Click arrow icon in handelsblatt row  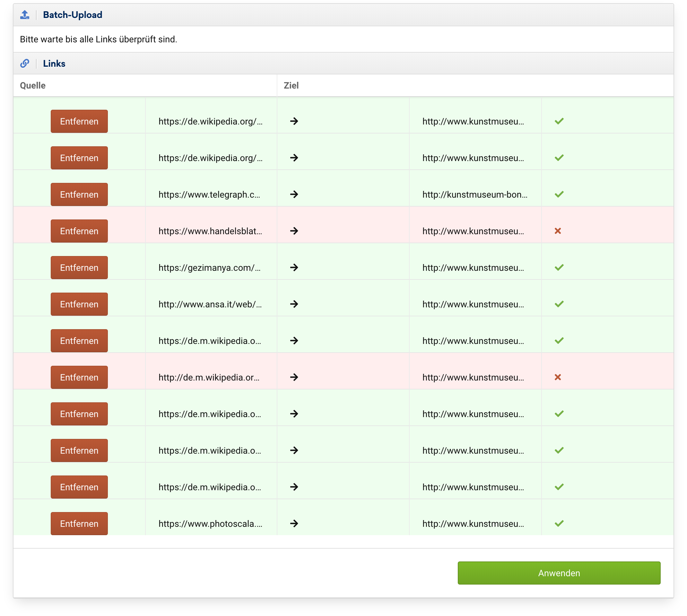coord(294,231)
